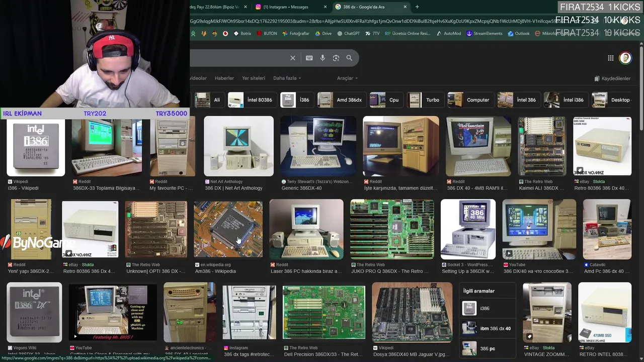Expand the Araçlar tools dropdown
Image resolution: width=644 pixels, height=362 pixels.
tap(347, 78)
